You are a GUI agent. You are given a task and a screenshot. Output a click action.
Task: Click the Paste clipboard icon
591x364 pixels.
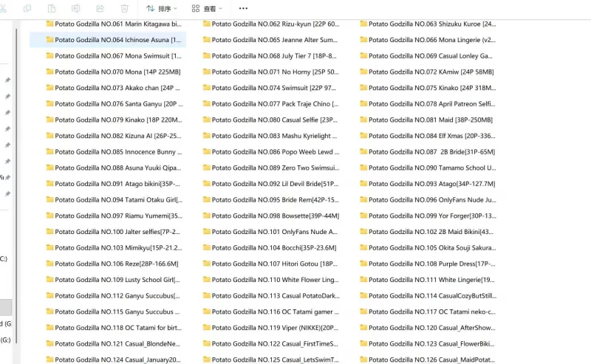pos(52,8)
